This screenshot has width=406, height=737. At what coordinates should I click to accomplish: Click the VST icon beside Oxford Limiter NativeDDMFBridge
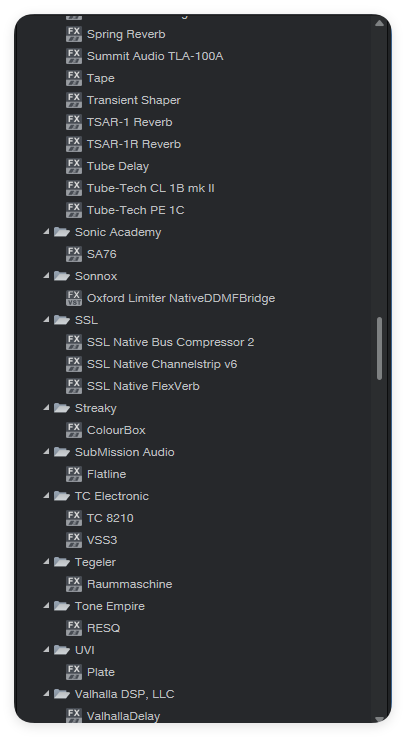(74, 298)
